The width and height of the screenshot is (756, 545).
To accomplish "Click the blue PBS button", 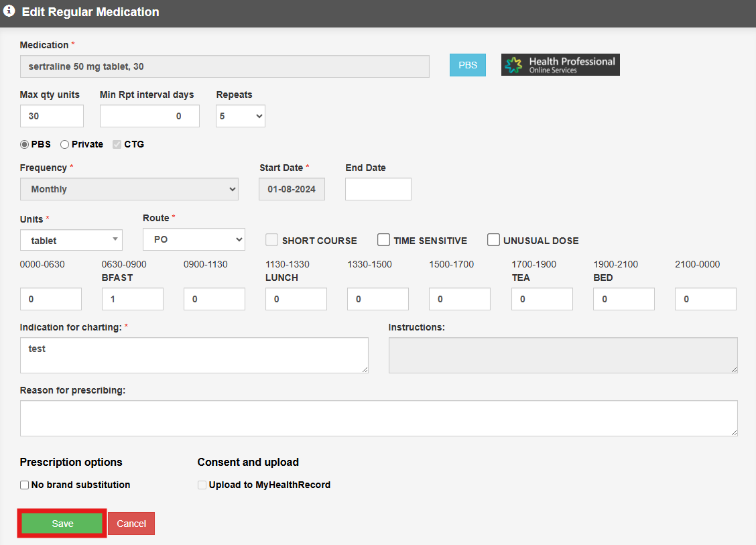I will point(468,65).
